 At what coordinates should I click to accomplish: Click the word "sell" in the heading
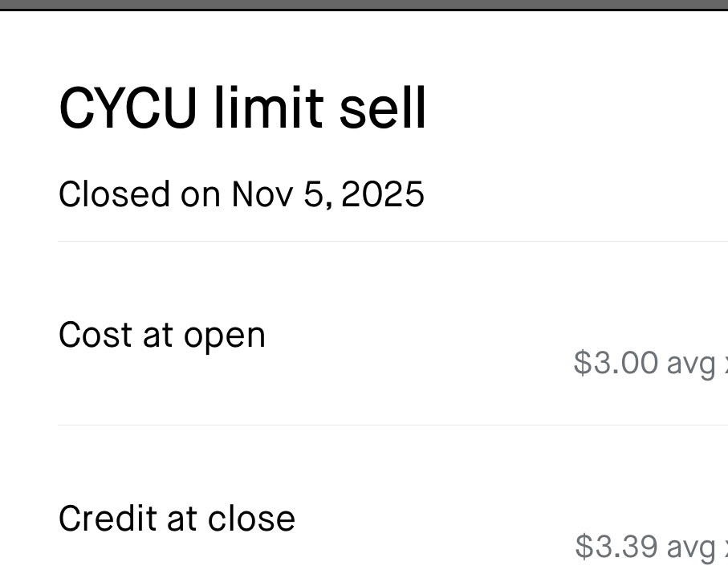tap(382, 108)
